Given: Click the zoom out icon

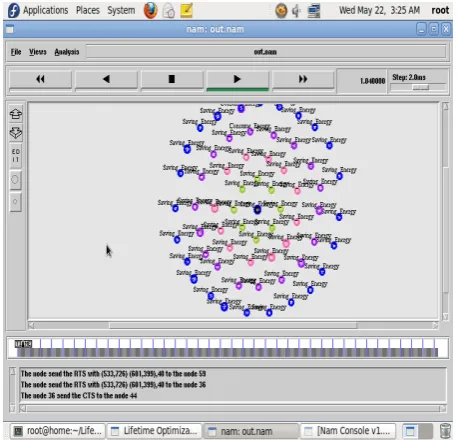Looking at the screenshot, I should pos(16,133).
